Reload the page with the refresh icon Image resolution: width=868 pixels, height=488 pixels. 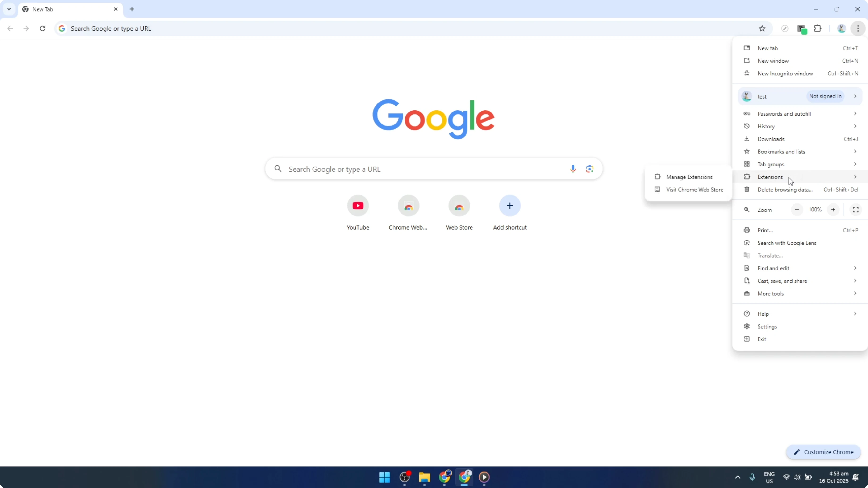[42, 28]
